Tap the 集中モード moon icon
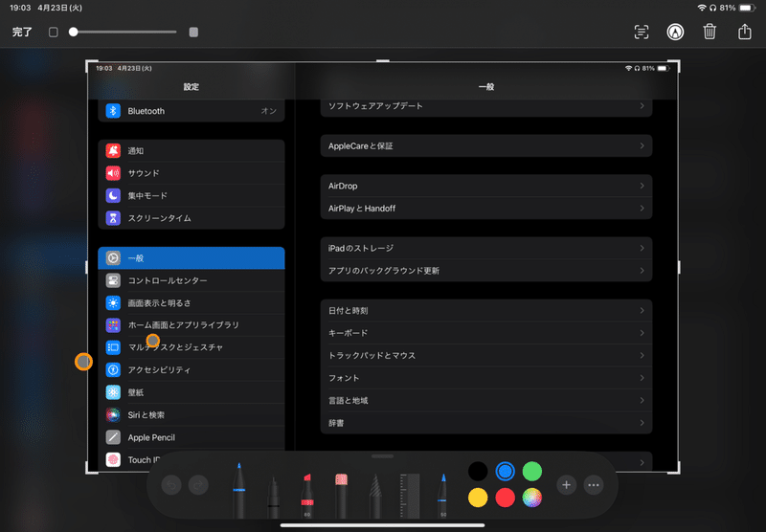 coord(113,196)
